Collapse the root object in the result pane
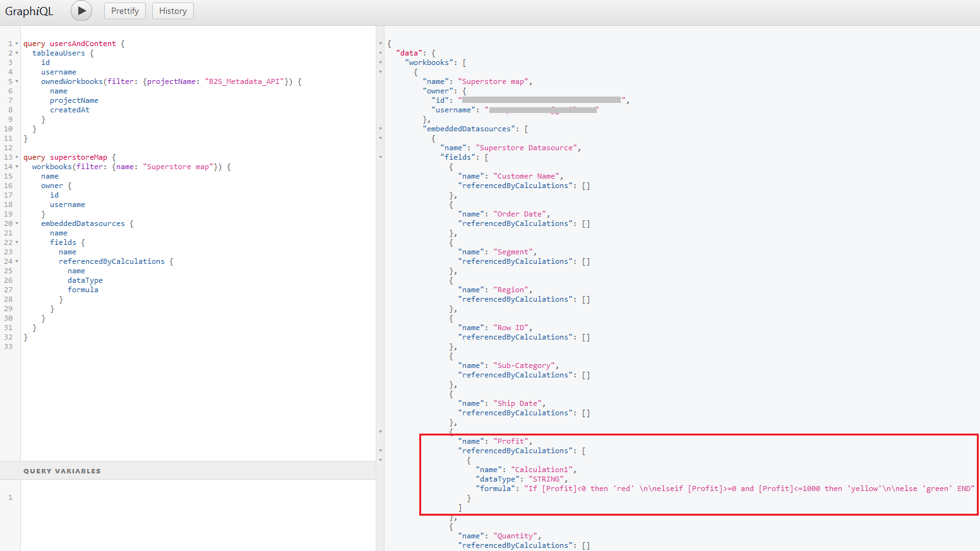This screenshot has height=551, width=980. (380, 44)
